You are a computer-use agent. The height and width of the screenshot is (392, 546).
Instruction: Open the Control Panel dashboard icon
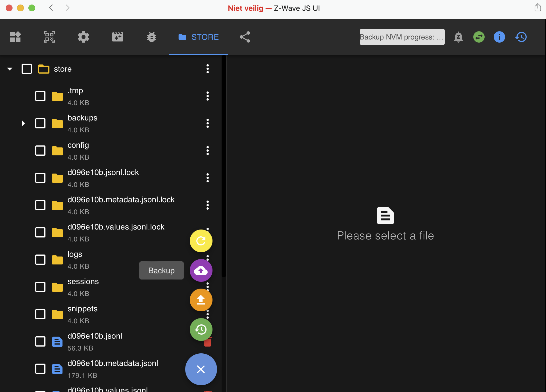pos(15,37)
